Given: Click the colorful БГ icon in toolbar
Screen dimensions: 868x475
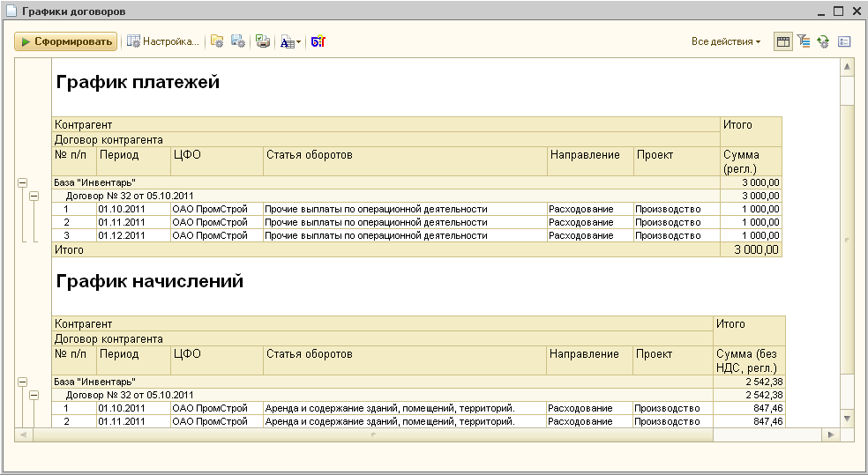Looking at the screenshot, I should point(318,41).
